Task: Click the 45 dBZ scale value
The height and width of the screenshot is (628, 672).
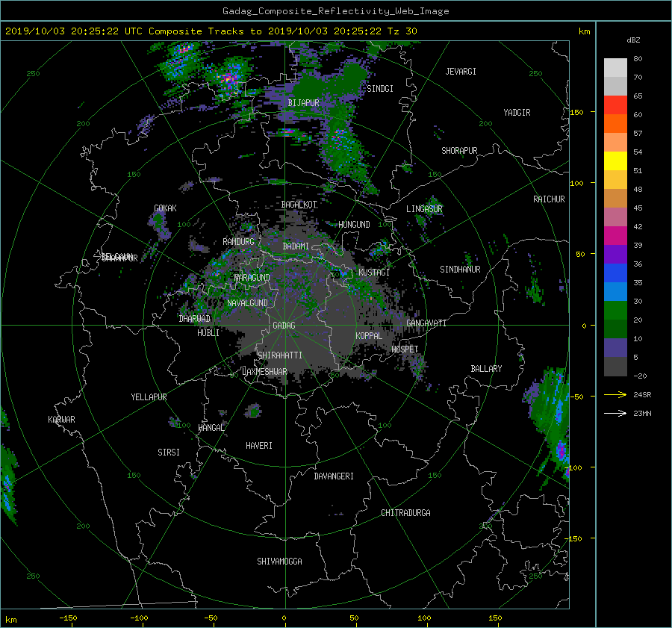Action: (x=638, y=208)
